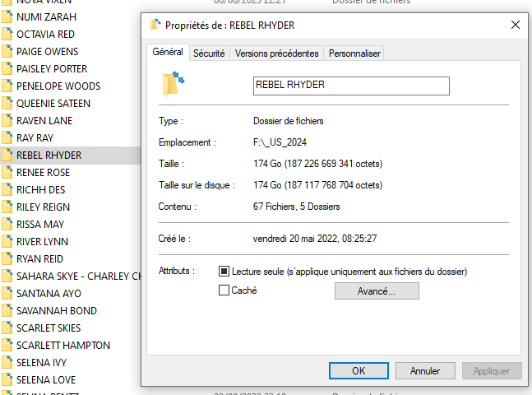Viewport: 532px width, 395px height.
Task: Select the RENEE ROSE folder in list
Action: pos(43,173)
